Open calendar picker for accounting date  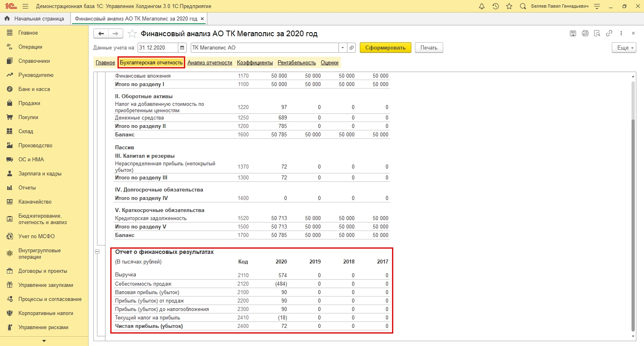[182, 47]
